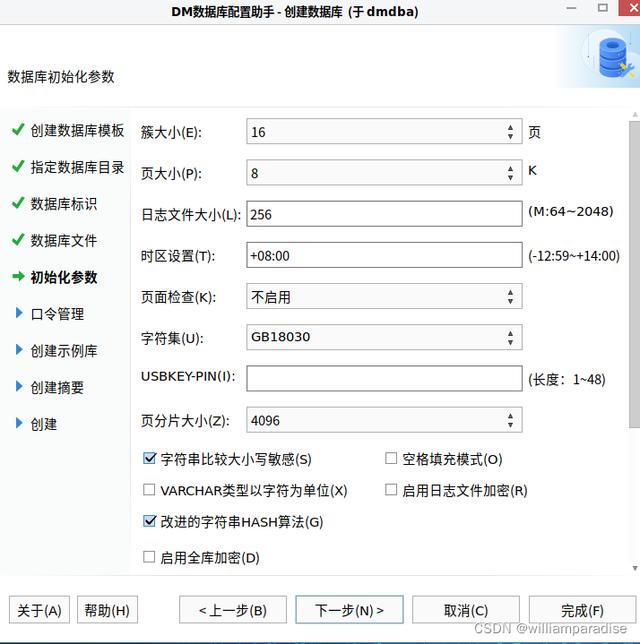Click the 日志文件大小(L): label
The width and height of the screenshot is (640, 644).
point(191,214)
